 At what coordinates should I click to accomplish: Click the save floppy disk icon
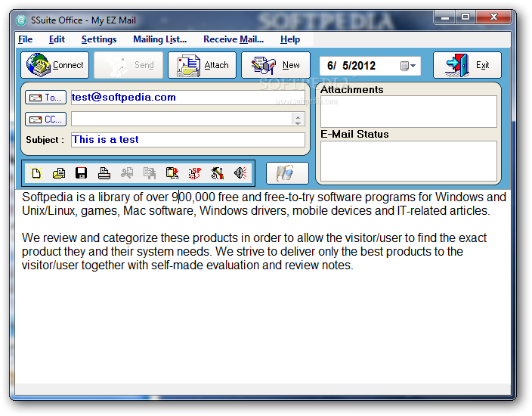click(x=81, y=173)
